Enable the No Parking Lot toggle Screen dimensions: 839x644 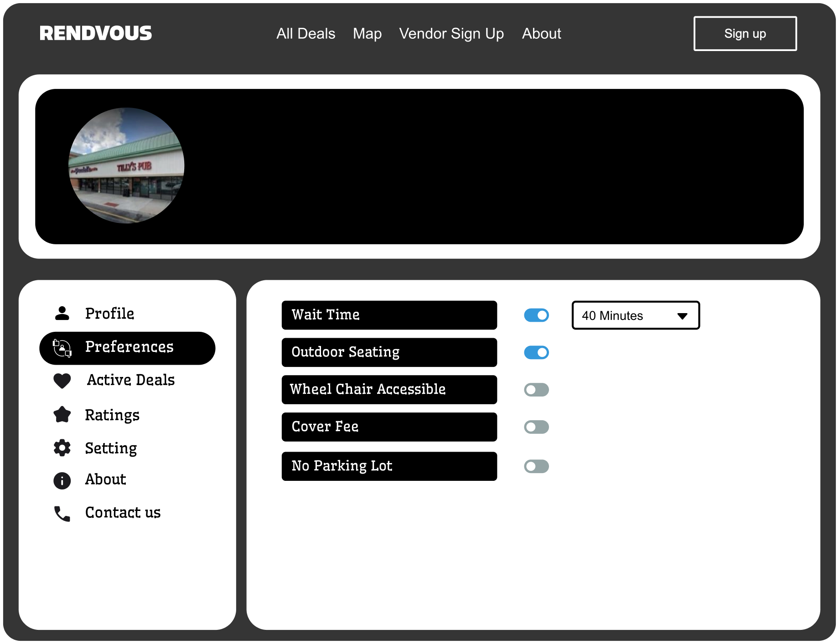click(536, 466)
